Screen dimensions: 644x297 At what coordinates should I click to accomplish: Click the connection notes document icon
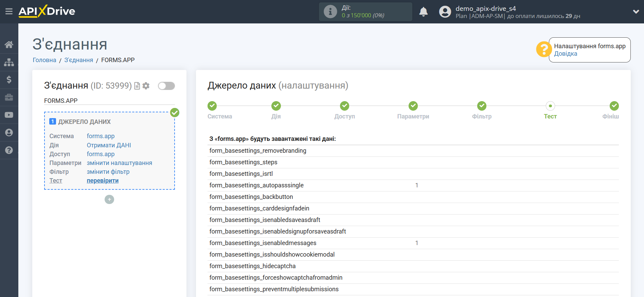click(x=137, y=86)
